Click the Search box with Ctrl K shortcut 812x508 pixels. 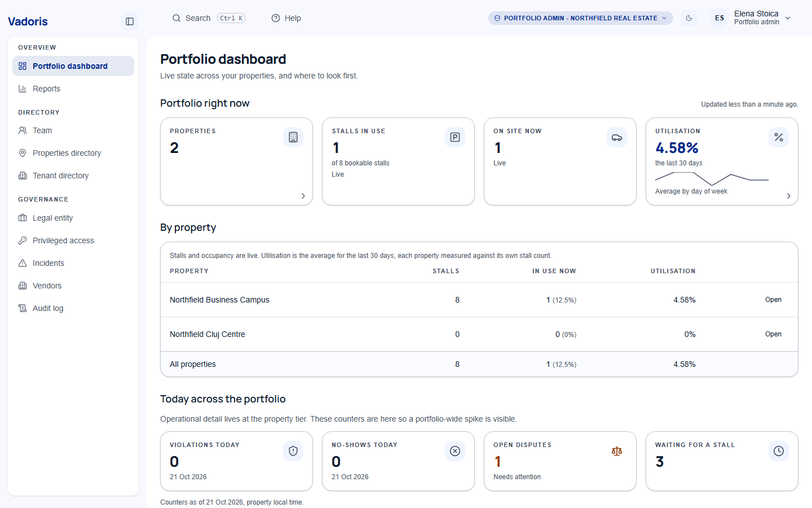209,18
